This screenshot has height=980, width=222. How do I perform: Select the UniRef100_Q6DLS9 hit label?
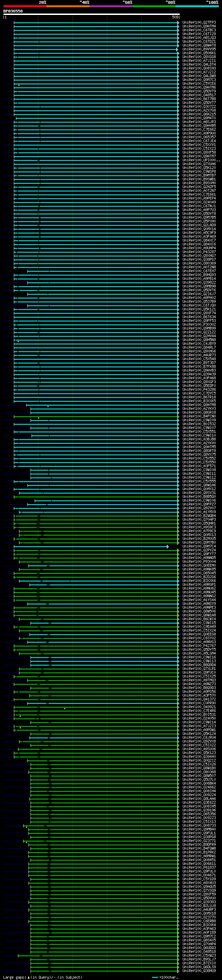[199, 967]
